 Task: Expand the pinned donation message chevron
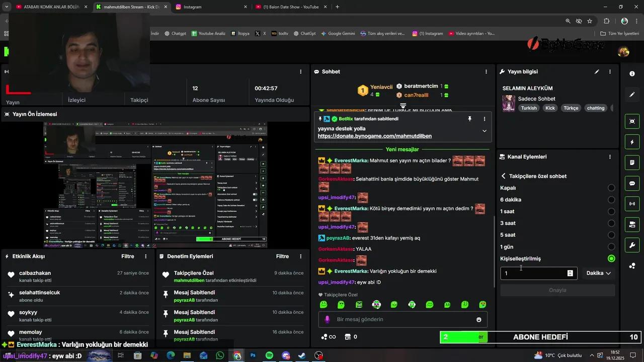(x=484, y=130)
